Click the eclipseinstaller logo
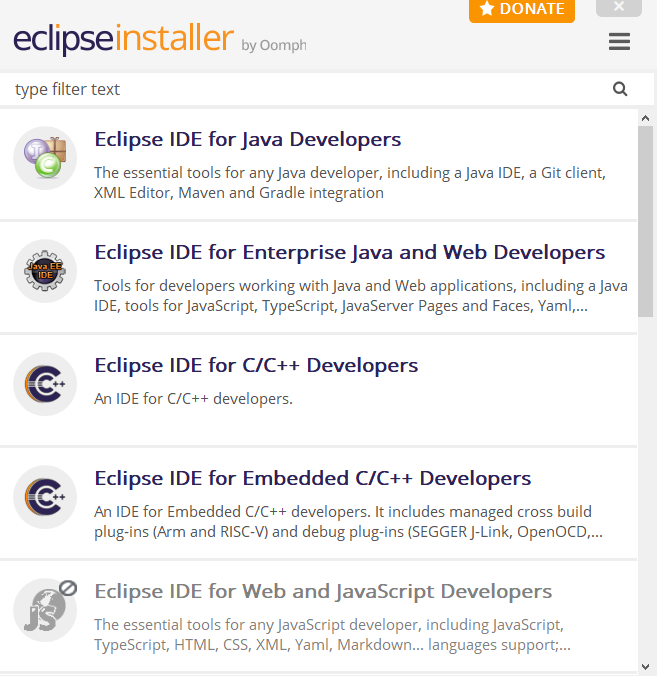 click(123, 40)
